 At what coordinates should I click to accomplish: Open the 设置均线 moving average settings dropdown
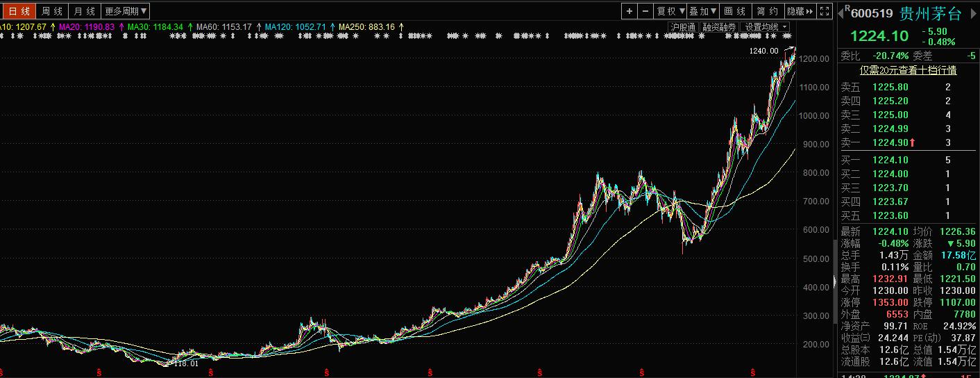pos(766,27)
